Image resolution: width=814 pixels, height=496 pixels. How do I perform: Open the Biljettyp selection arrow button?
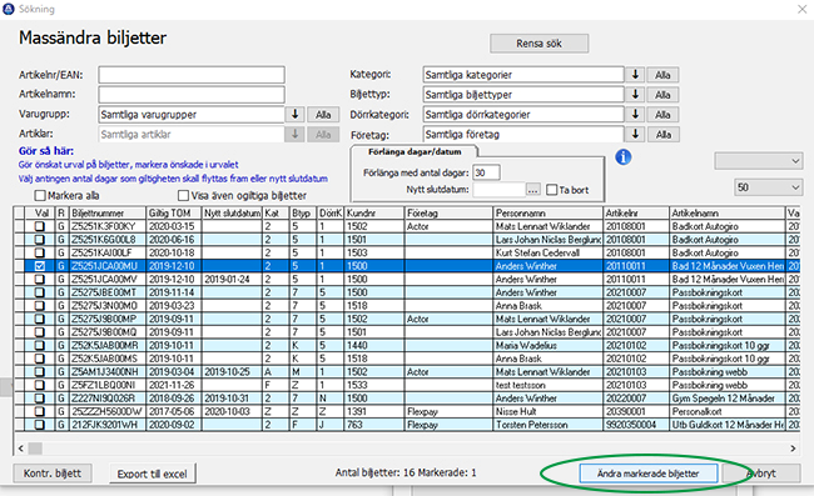click(x=635, y=95)
